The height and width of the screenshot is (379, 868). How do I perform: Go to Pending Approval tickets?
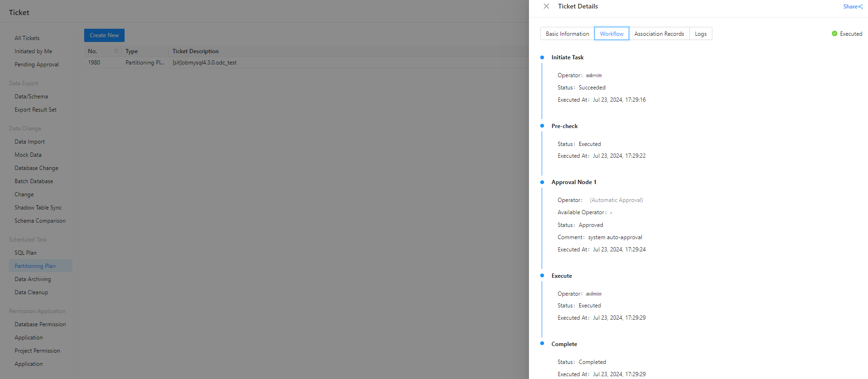point(37,65)
